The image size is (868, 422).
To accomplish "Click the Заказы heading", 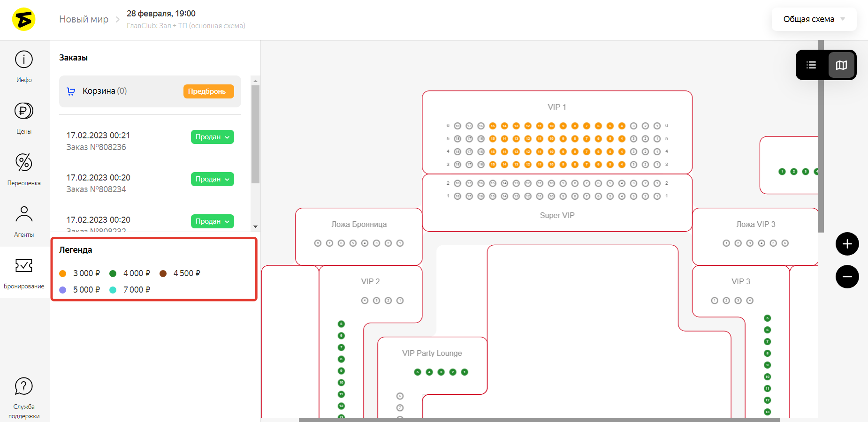I will click(x=73, y=58).
